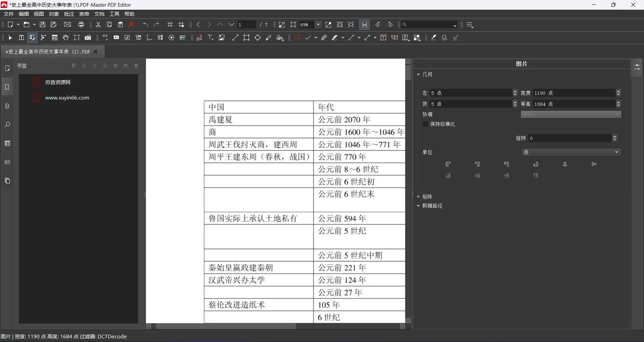Click the Print icon
The height and width of the screenshot is (342, 644).
pyautogui.click(x=81, y=24)
